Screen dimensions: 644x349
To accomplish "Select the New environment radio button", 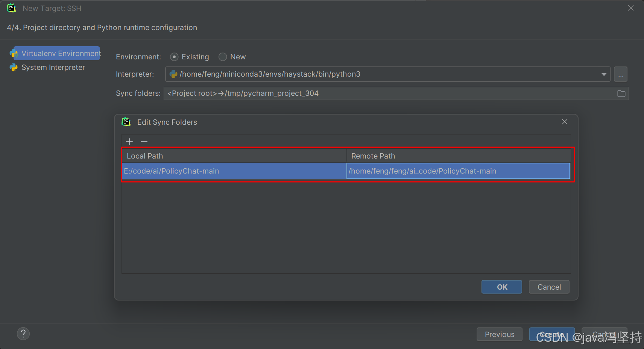I will [222, 57].
